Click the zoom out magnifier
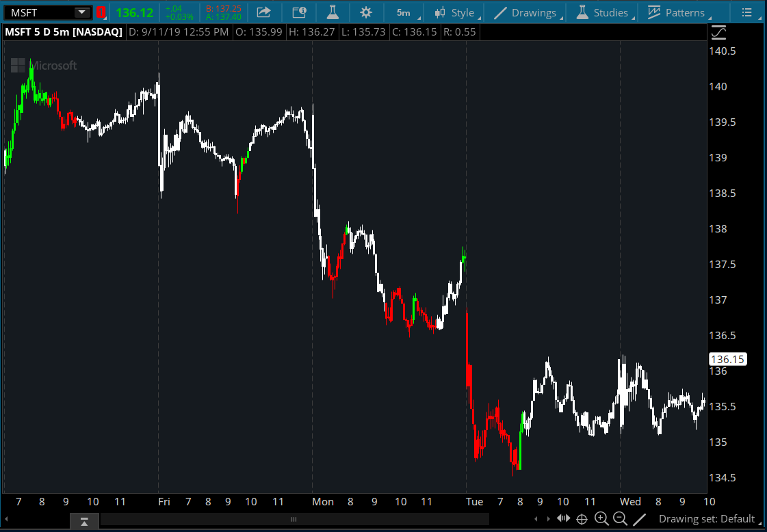 click(621, 519)
